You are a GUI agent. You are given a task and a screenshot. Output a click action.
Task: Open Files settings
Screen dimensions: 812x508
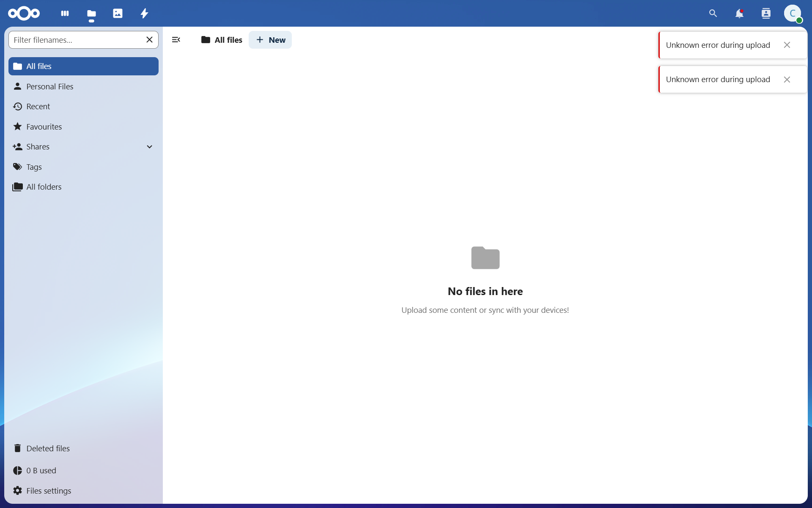[48, 491]
